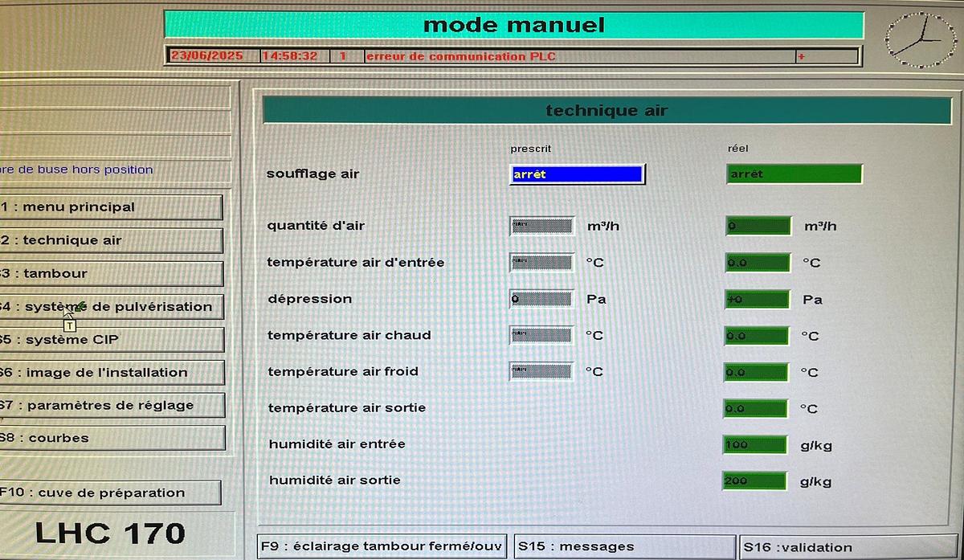This screenshot has width=964, height=560.
Task: Click the prescrit quantité d'air input
Action: click(542, 227)
